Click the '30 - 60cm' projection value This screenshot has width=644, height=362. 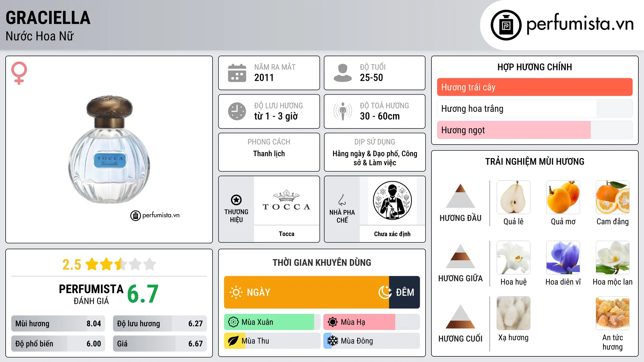tap(380, 116)
